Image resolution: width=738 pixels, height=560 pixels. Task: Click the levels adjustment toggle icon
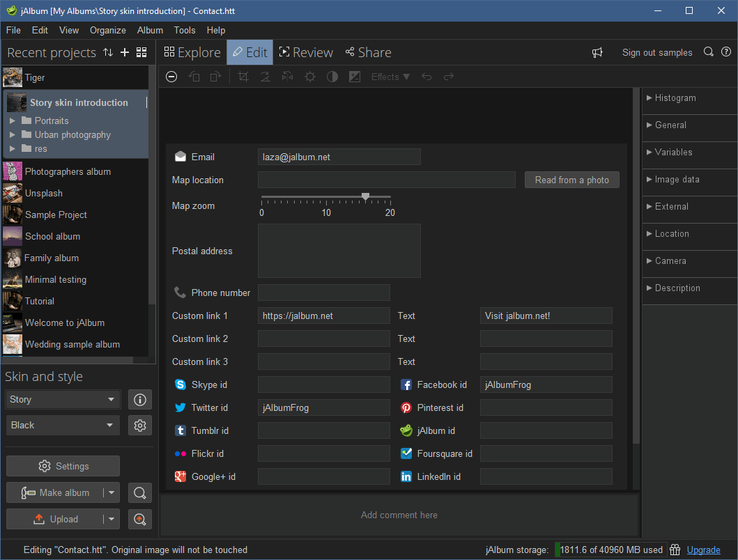pos(355,77)
